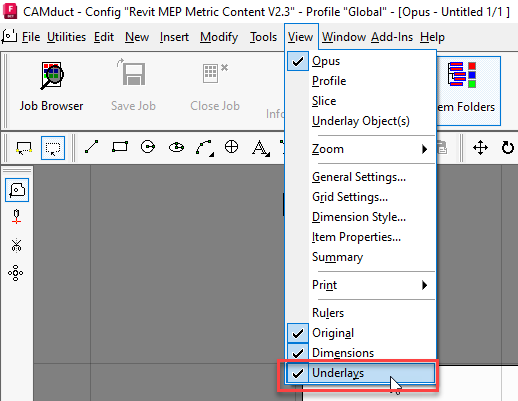Open the Insert menu
This screenshot has height=401, width=518.
[x=174, y=37]
